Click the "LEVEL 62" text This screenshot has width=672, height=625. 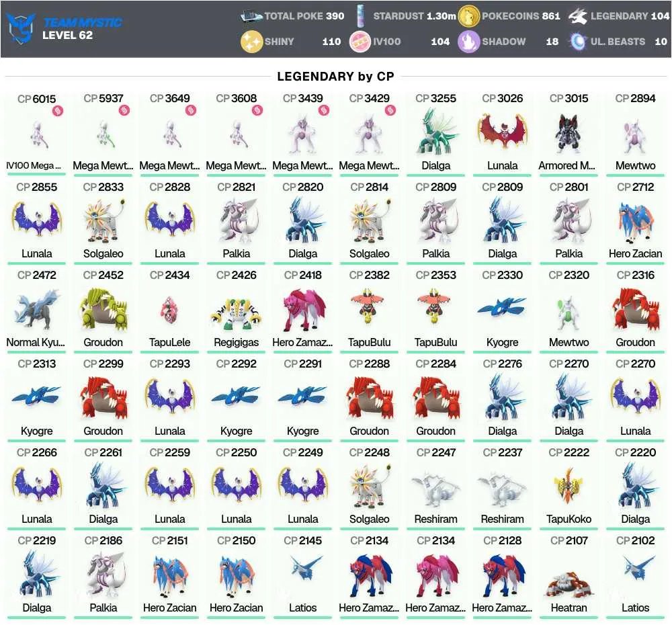click(x=67, y=35)
